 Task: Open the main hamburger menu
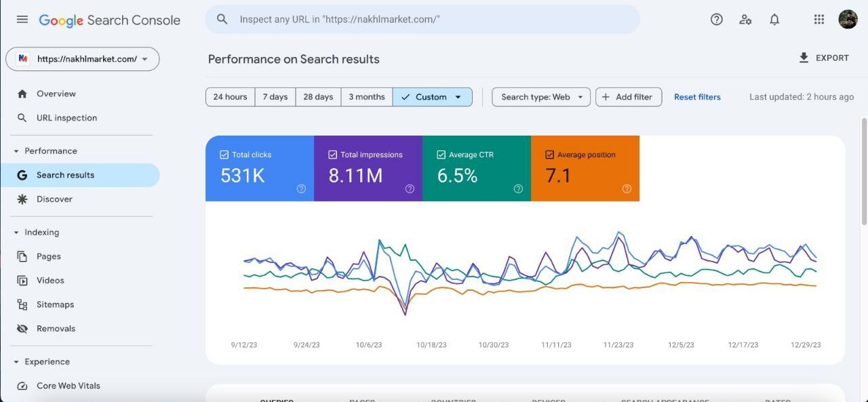click(x=22, y=20)
